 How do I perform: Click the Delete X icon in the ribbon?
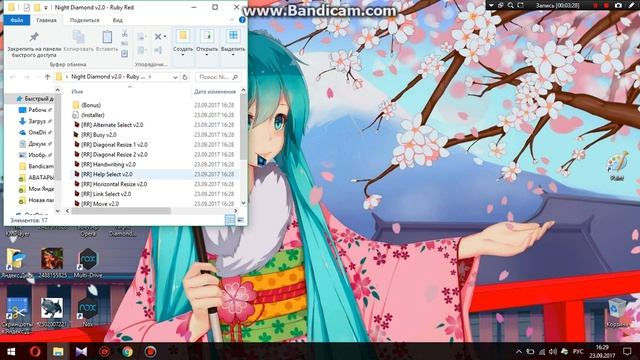coord(158,37)
